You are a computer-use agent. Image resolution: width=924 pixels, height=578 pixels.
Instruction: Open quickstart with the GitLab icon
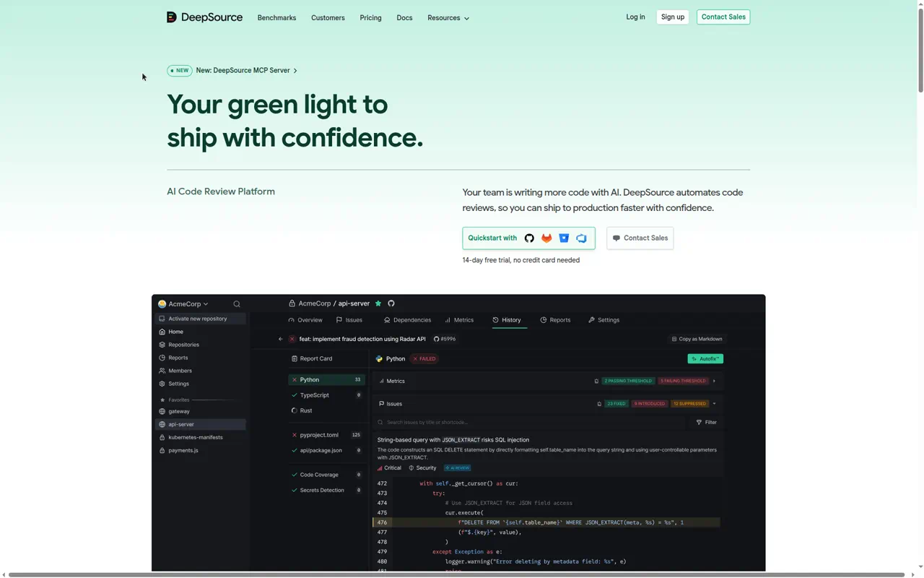pos(546,238)
